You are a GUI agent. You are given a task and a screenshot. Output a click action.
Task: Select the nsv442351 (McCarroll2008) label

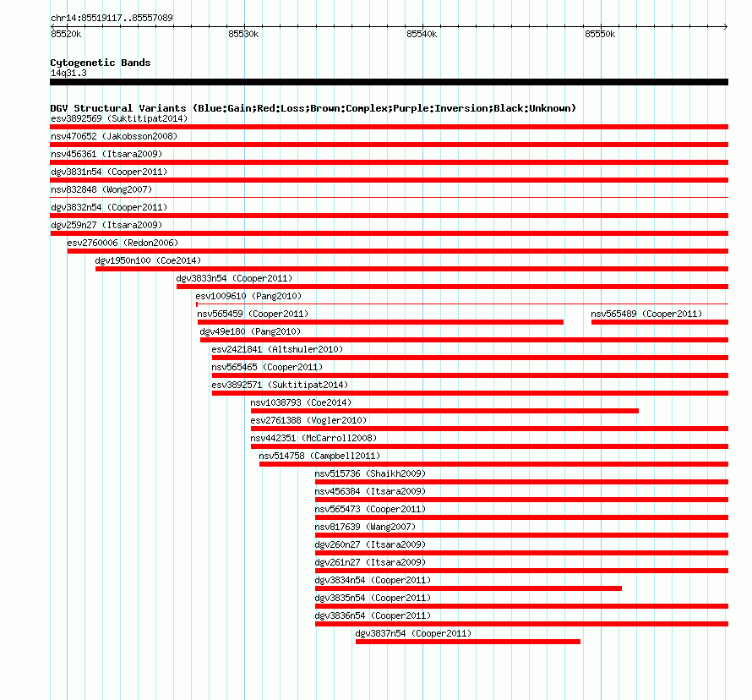click(313, 438)
